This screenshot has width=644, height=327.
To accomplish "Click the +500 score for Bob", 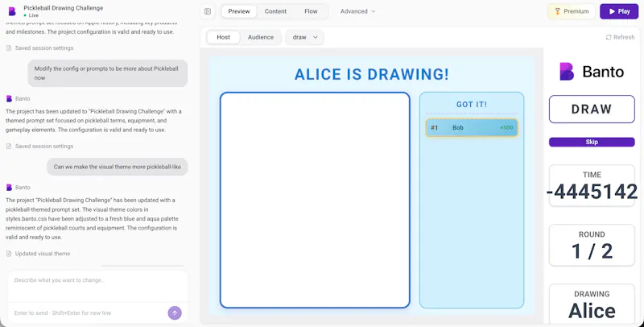I will pos(506,128).
